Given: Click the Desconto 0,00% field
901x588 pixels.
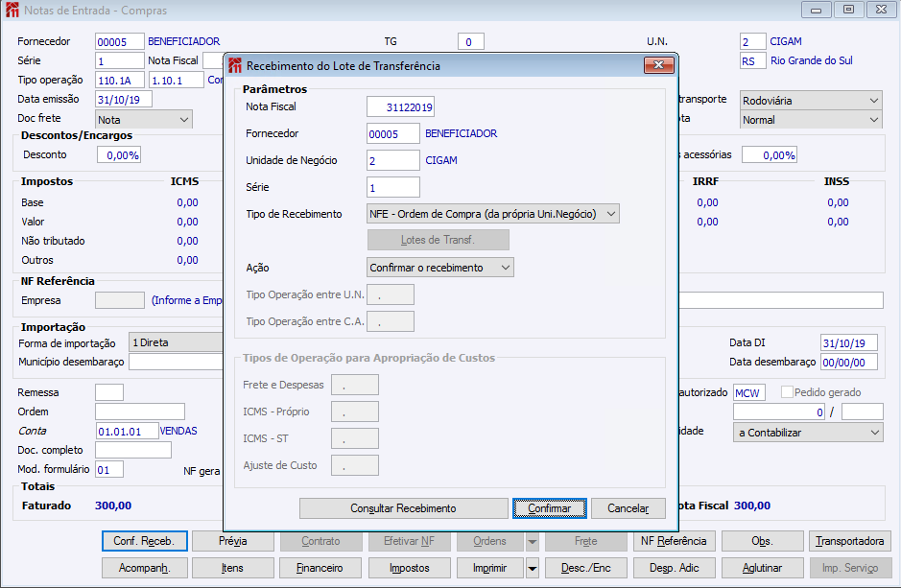Looking at the screenshot, I should (119, 155).
